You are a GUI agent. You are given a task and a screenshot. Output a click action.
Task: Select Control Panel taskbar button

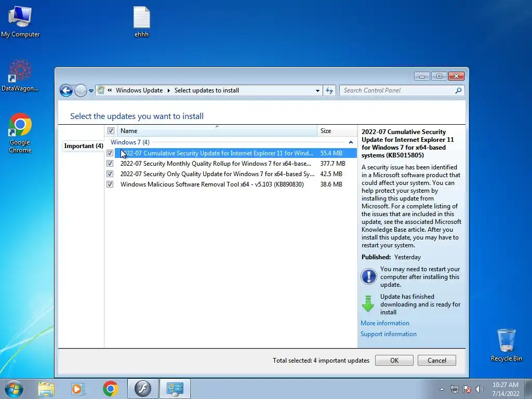[x=175, y=389]
